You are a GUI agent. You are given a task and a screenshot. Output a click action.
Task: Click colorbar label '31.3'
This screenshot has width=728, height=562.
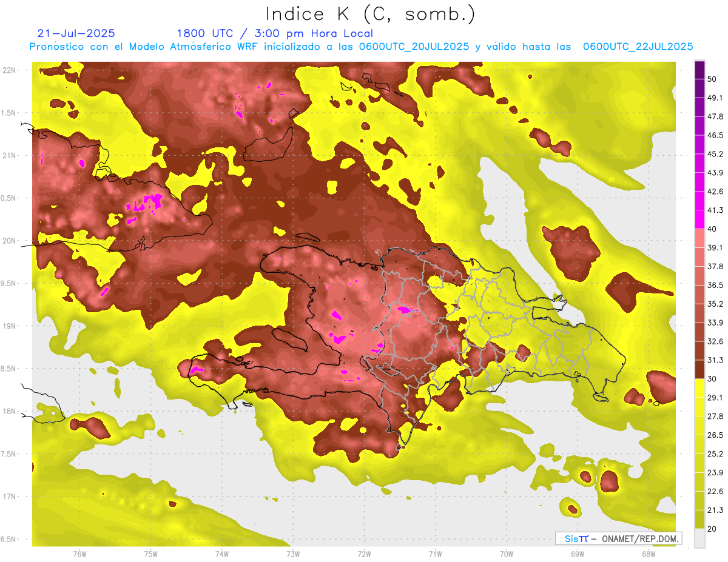[715, 360]
